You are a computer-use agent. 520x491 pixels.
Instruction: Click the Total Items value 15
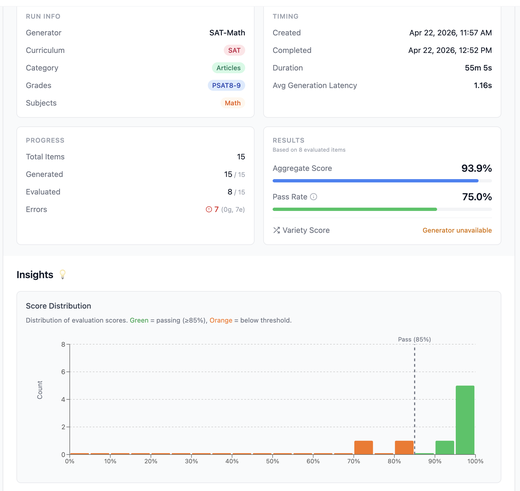point(241,157)
